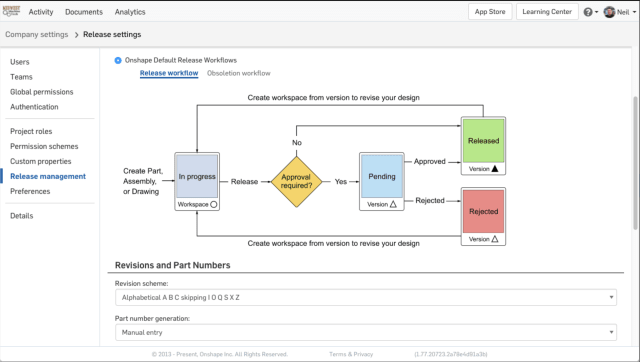Image resolution: width=640 pixels, height=362 pixels.
Task: Open the Analytics page
Action: (x=130, y=12)
